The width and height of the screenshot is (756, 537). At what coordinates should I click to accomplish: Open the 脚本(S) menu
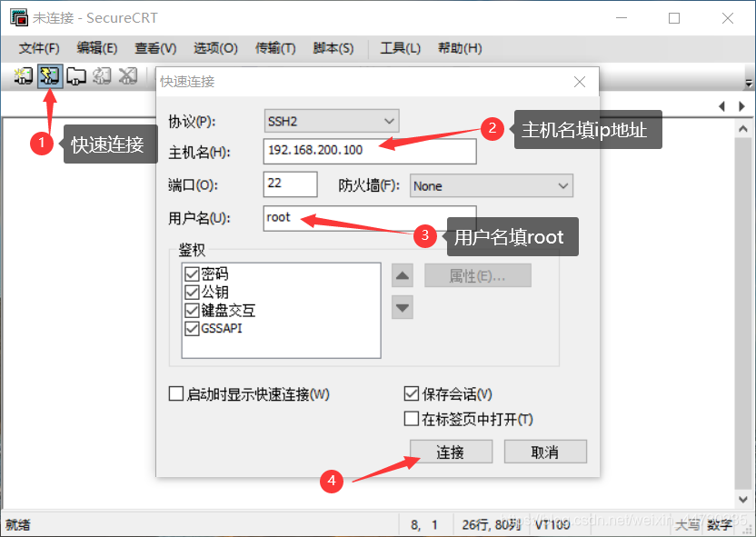(x=333, y=48)
